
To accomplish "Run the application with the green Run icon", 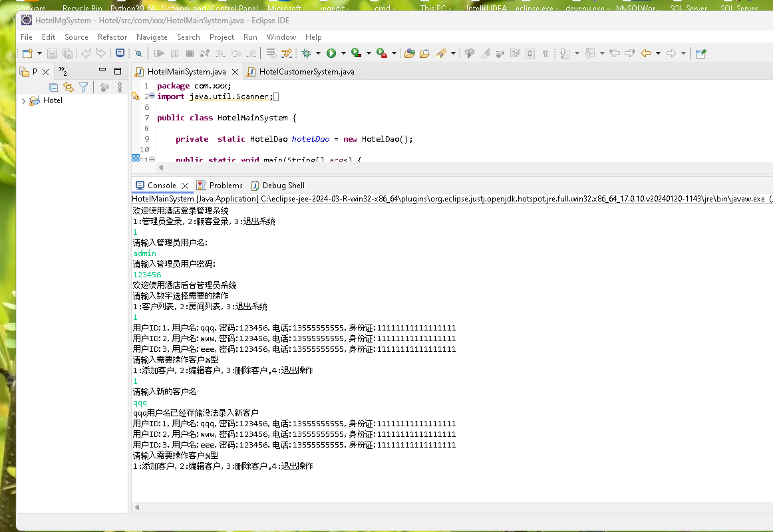I will [331, 53].
